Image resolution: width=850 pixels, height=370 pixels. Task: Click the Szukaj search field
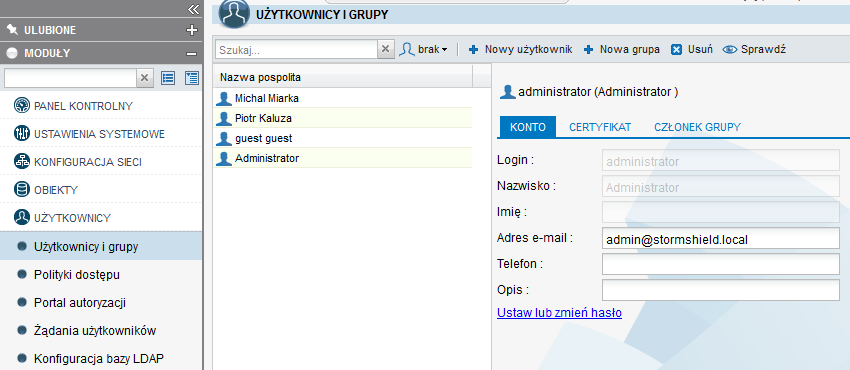(x=296, y=49)
